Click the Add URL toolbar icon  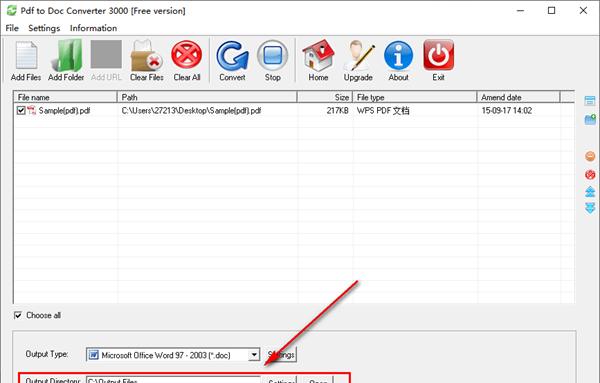pos(106,55)
